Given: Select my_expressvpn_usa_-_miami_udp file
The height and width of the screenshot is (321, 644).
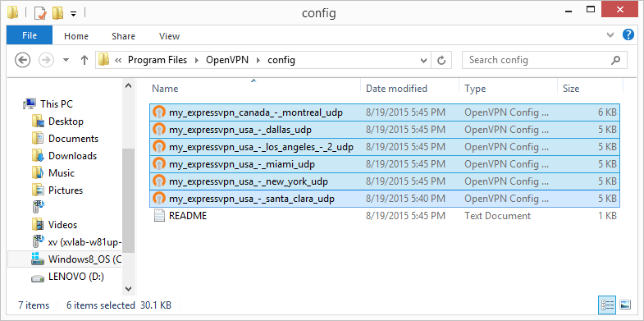Looking at the screenshot, I should (385, 164).
